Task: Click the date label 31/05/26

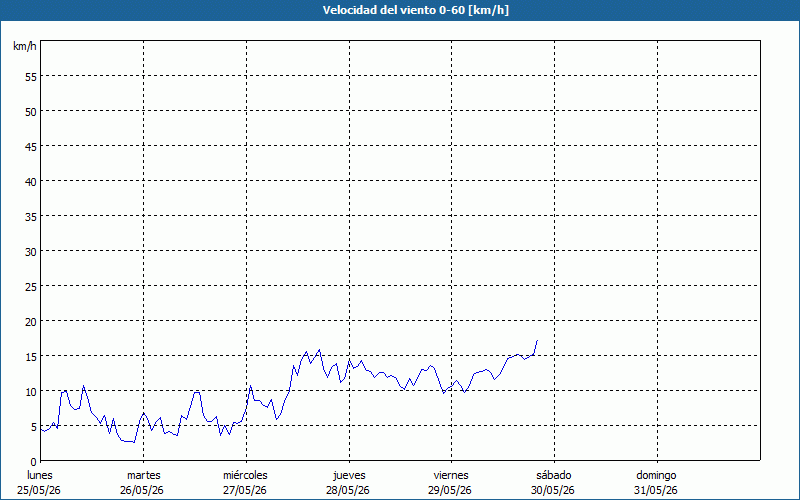Action: (656, 490)
